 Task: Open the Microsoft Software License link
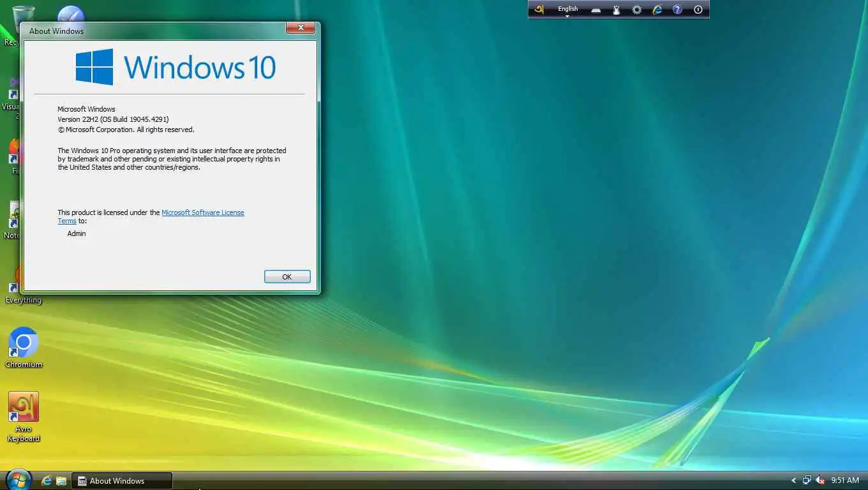click(x=203, y=212)
